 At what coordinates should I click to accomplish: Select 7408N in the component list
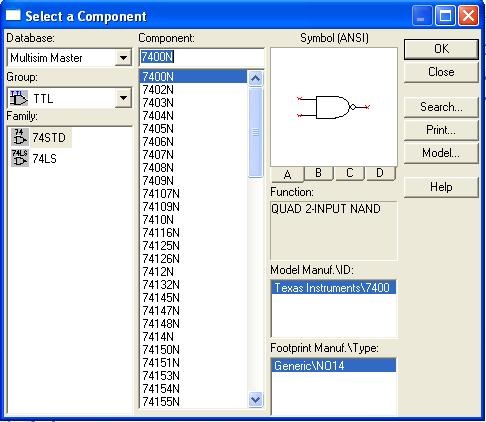[x=158, y=168]
